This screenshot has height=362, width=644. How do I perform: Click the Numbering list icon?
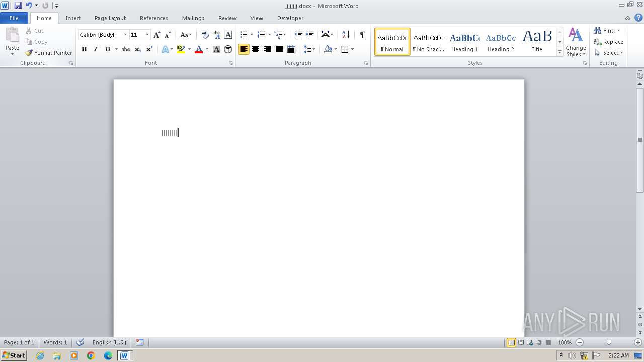point(261,35)
